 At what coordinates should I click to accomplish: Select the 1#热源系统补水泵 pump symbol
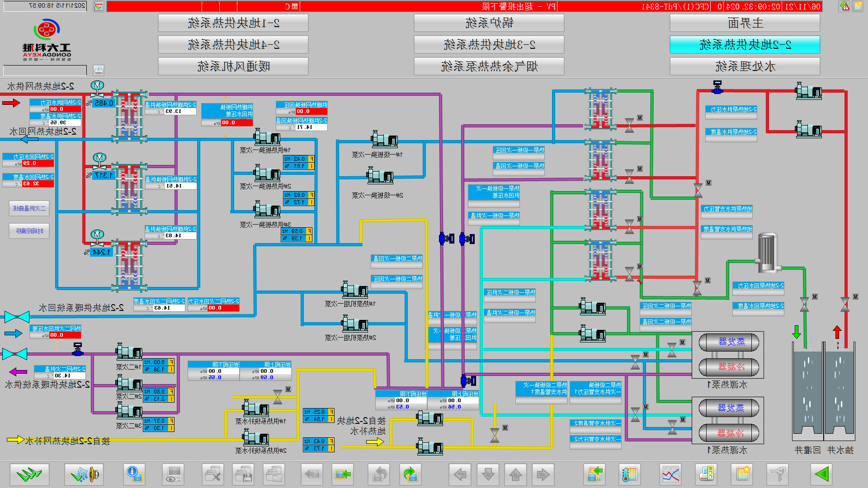tap(256, 408)
